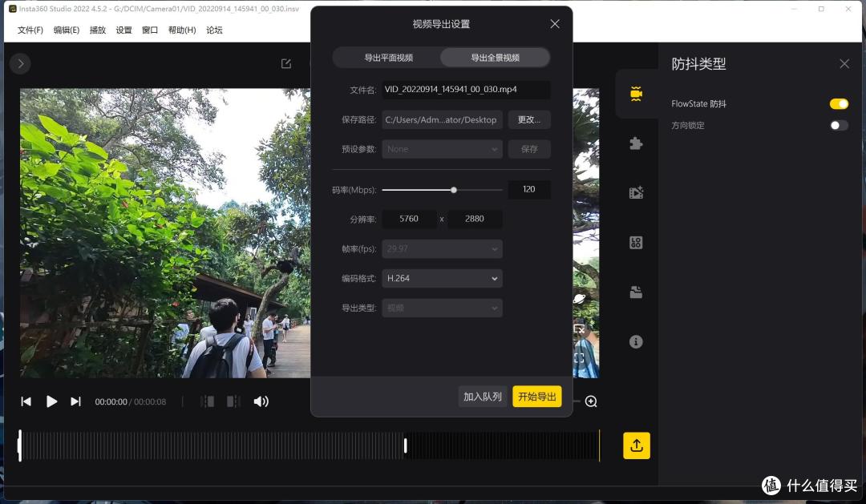Click the timeline playhead at start
Viewport: 866px width, 504px height.
(x=20, y=446)
